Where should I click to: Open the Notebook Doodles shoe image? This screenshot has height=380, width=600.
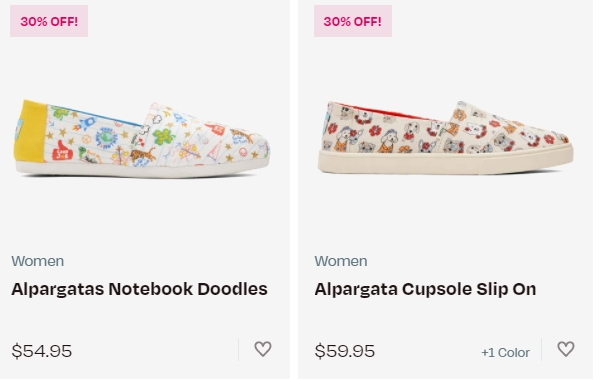click(x=142, y=139)
